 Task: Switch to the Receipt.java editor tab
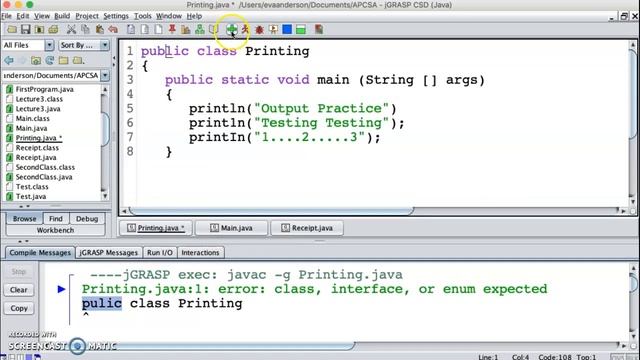tap(307, 228)
